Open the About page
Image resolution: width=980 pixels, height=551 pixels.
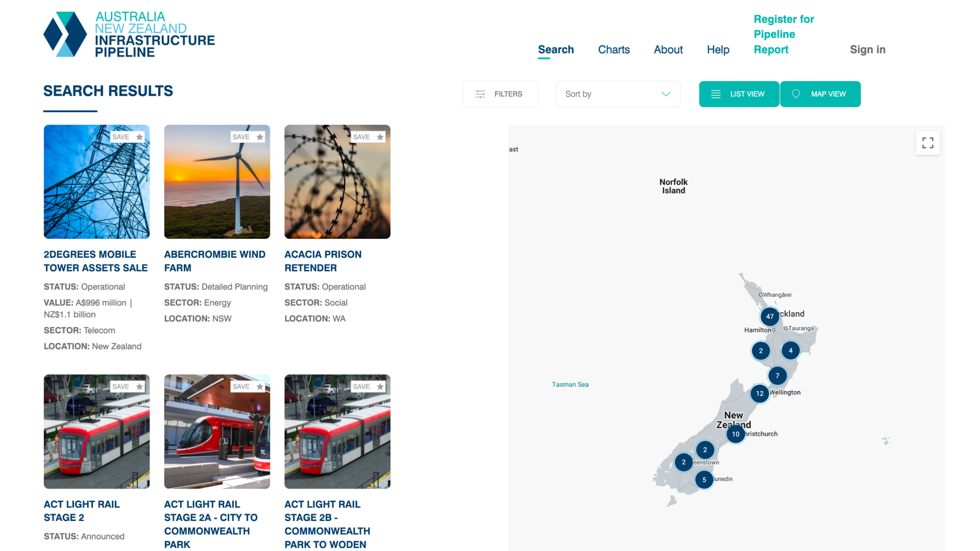(668, 50)
